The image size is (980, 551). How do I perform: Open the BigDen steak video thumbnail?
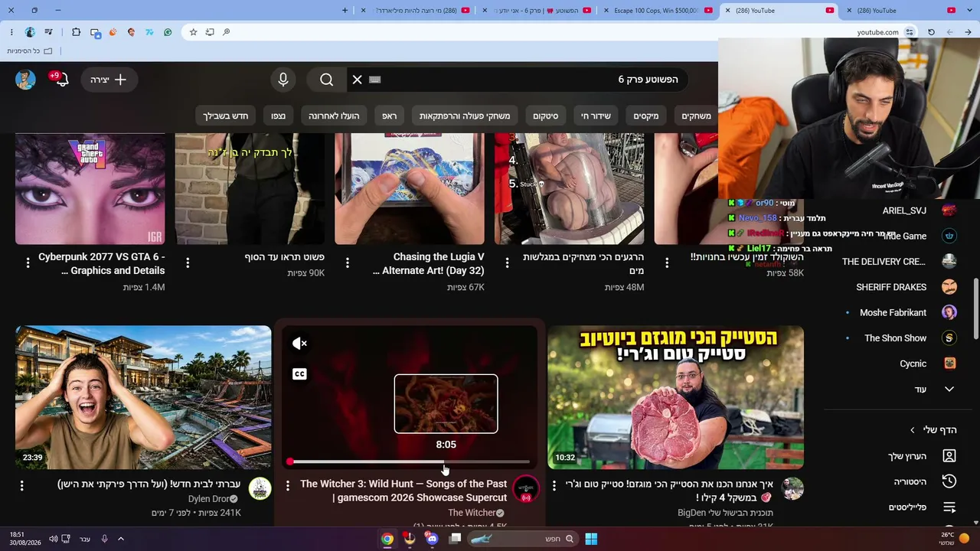click(676, 397)
